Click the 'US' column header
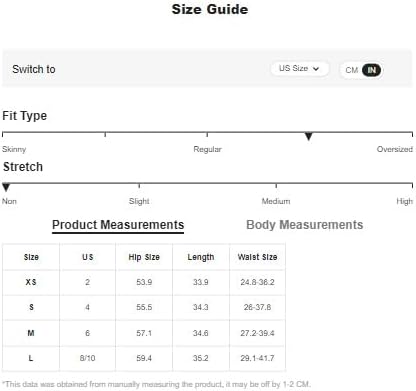Image resolution: width=416 pixels, height=391 pixels. (88, 257)
